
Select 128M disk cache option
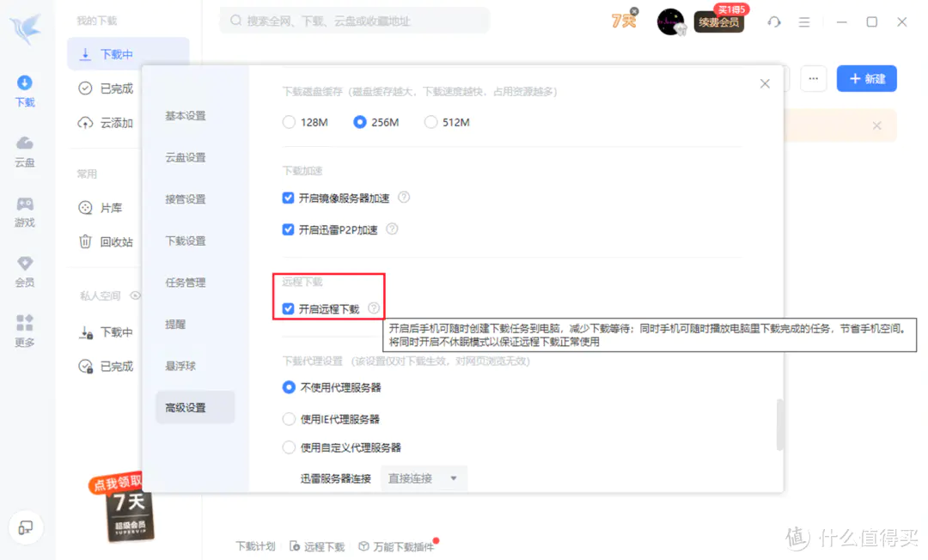305,123
